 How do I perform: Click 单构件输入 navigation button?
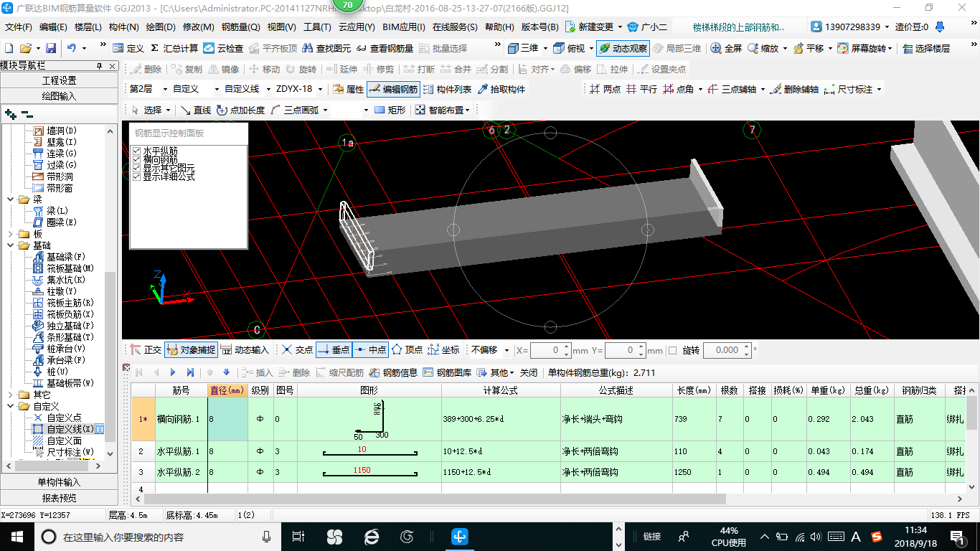[x=59, y=482]
